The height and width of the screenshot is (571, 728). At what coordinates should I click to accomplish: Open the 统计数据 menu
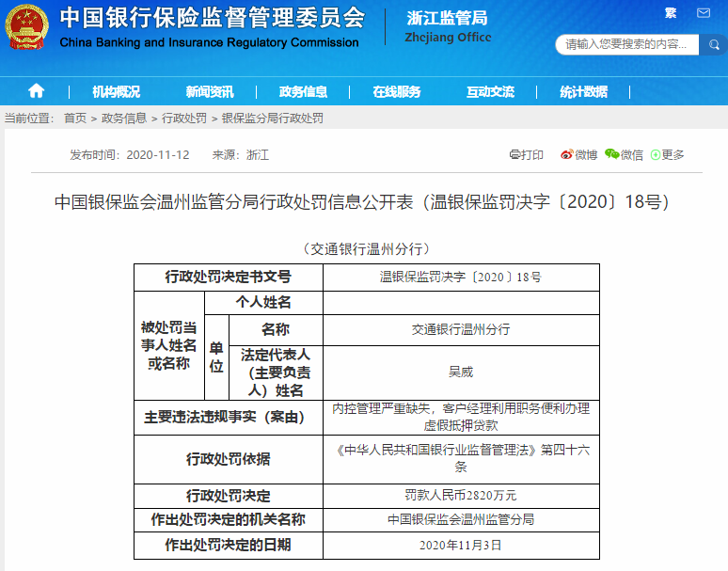[583, 91]
